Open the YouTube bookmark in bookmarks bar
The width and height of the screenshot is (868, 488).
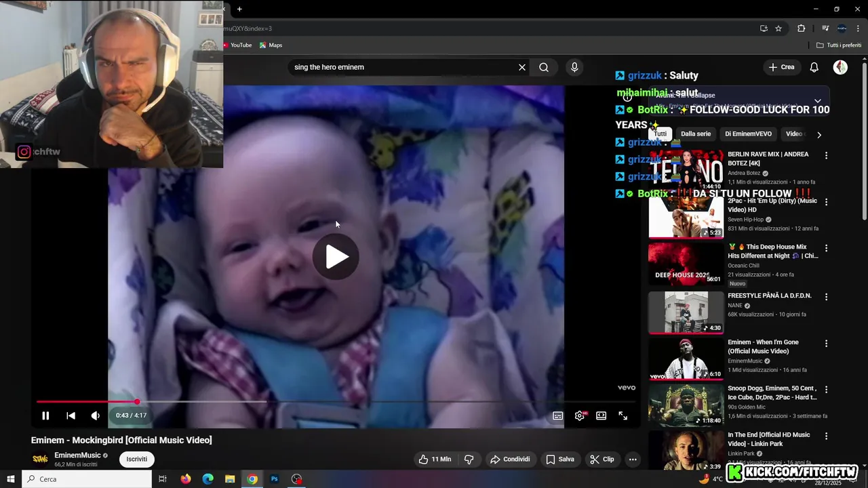click(x=237, y=45)
